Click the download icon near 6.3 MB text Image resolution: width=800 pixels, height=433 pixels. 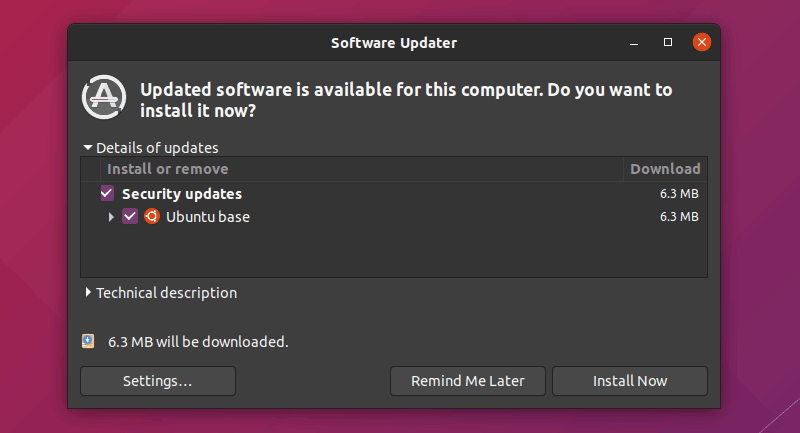pos(88,341)
